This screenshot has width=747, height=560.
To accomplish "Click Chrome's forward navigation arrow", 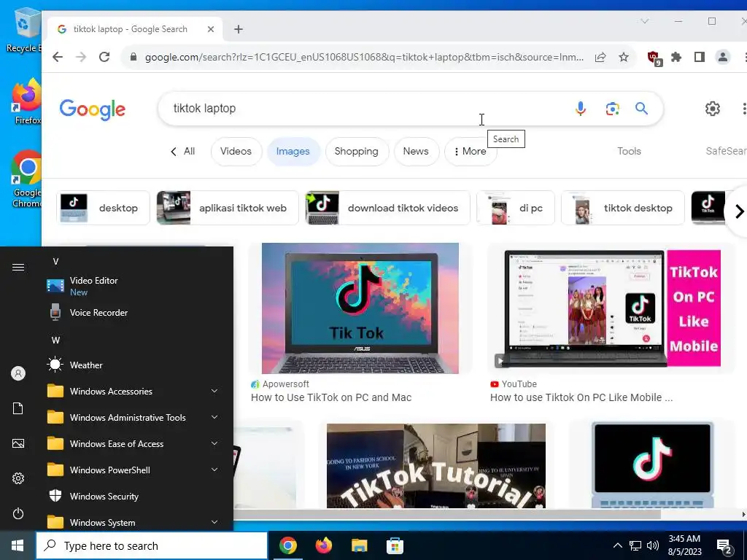I will 81,57.
